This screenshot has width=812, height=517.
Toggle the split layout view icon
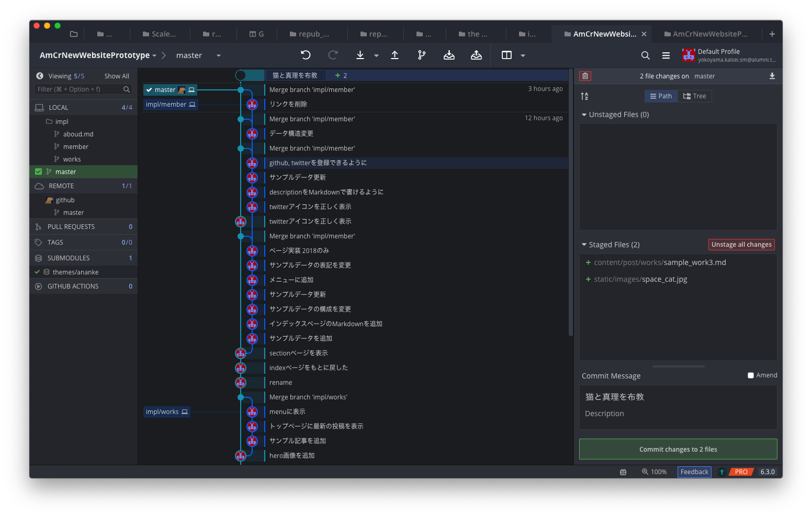click(x=506, y=55)
